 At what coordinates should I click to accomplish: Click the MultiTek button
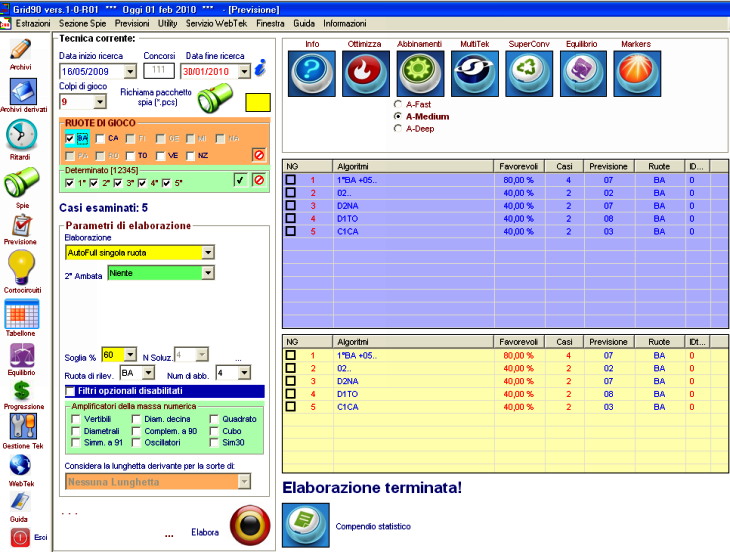coord(474,74)
